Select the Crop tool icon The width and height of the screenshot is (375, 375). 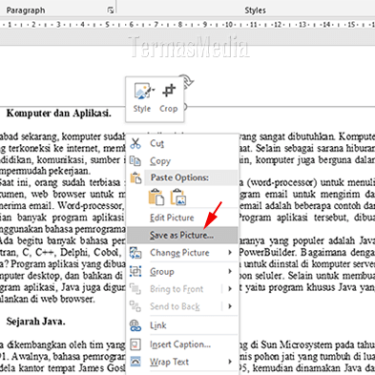(x=169, y=91)
